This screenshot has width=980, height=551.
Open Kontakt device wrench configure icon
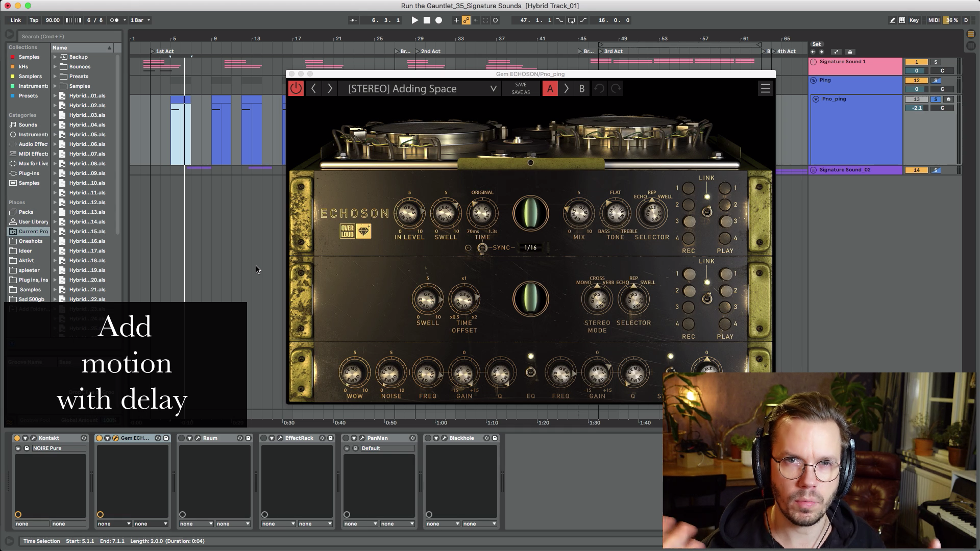coord(33,438)
